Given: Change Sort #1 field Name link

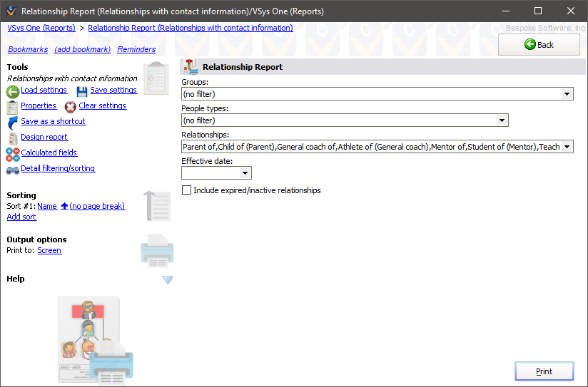Looking at the screenshot, I should coord(47,206).
